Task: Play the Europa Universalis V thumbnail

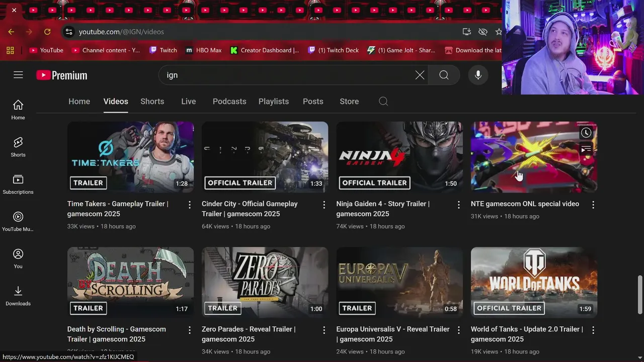Action: (x=399, y=282)
